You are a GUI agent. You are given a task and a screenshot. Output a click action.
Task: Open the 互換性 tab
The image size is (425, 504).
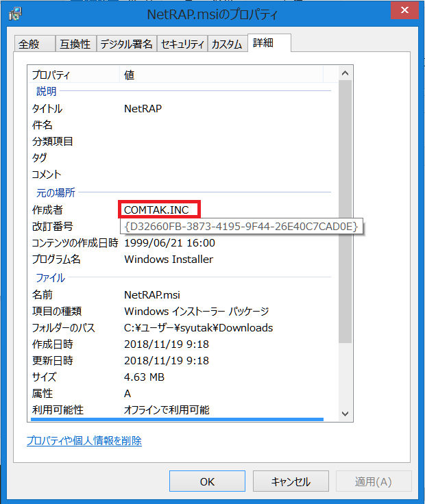pos(75,44)
